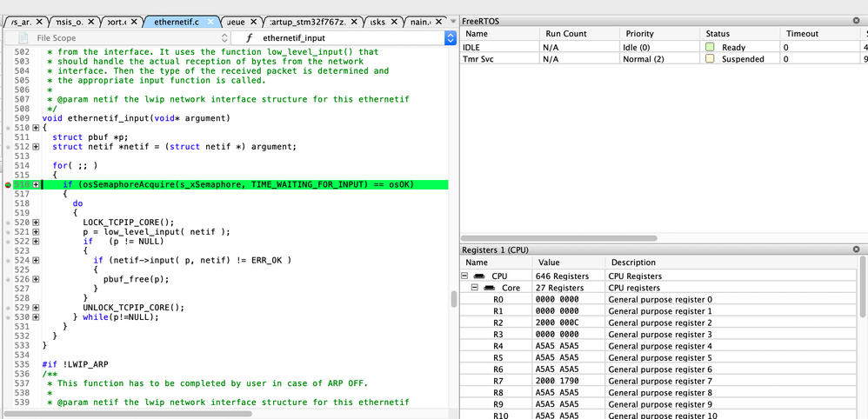Expand disassembly for line 530
The height and width of the screenshot is (419, 868).
click(x=36, y=317)
